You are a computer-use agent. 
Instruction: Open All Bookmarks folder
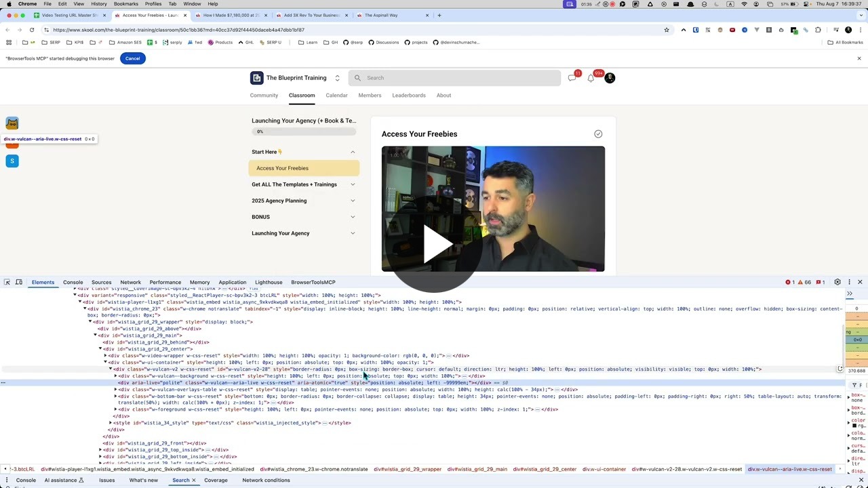[845, 42]
